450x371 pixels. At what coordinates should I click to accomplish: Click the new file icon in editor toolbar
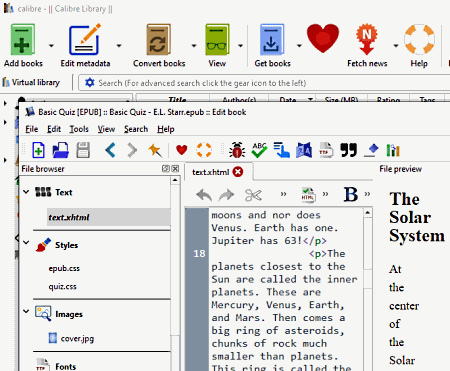click(x=38, y=150)
